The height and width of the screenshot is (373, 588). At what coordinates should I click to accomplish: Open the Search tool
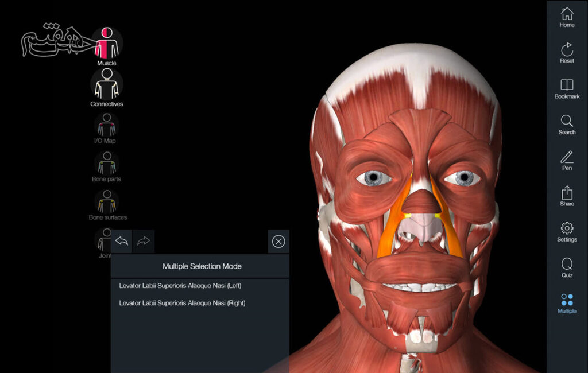click(x=567, y=124)
